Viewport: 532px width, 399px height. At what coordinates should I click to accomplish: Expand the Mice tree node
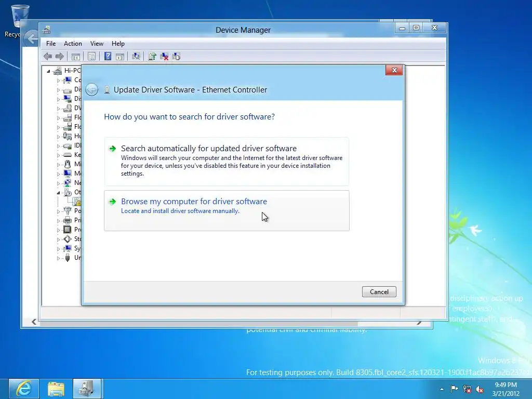58,165
